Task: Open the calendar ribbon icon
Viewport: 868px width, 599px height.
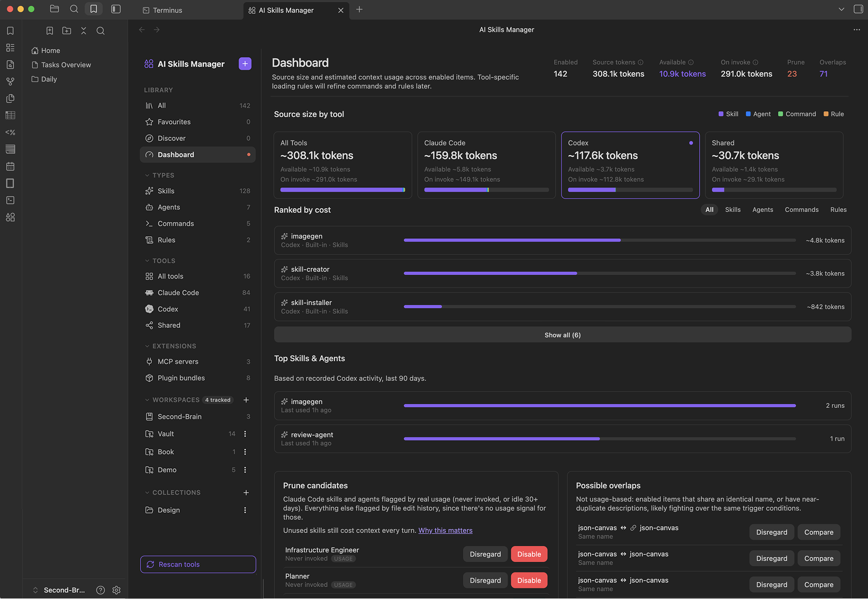Action: point(10,166)
